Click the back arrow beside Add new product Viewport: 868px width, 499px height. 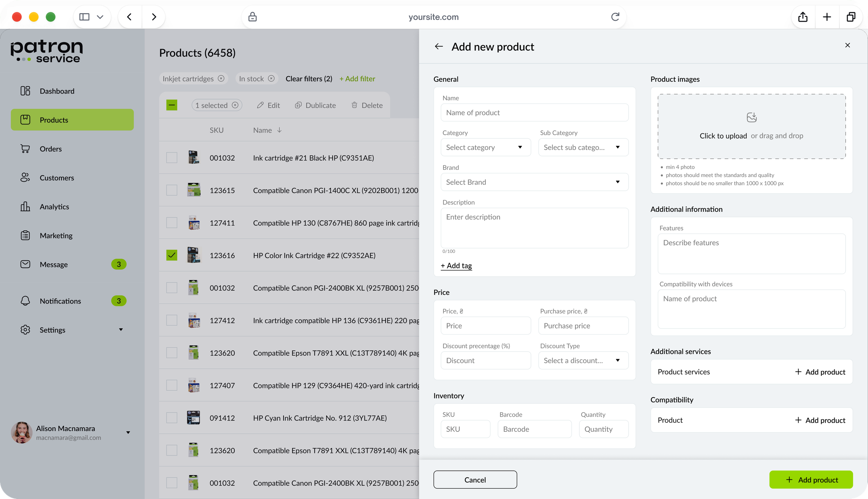439,47
